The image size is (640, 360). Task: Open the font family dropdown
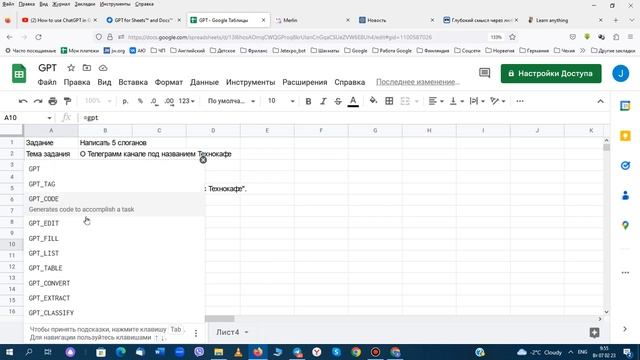click(231, 101)
